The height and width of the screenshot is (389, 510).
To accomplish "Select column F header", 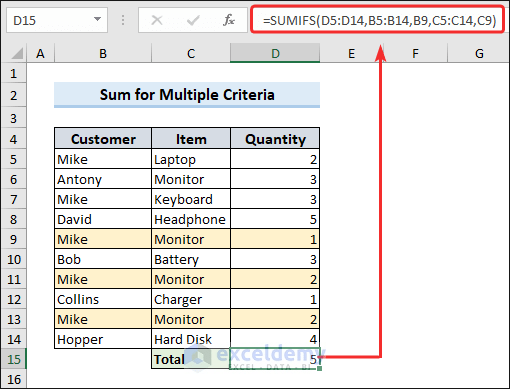I will (x=415, y=53).
